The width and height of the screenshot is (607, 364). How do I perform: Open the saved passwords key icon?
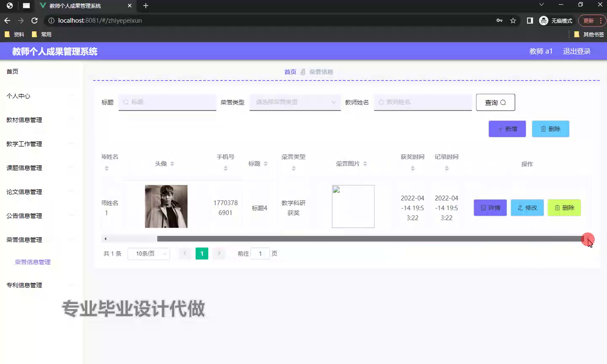click(500, 20)
